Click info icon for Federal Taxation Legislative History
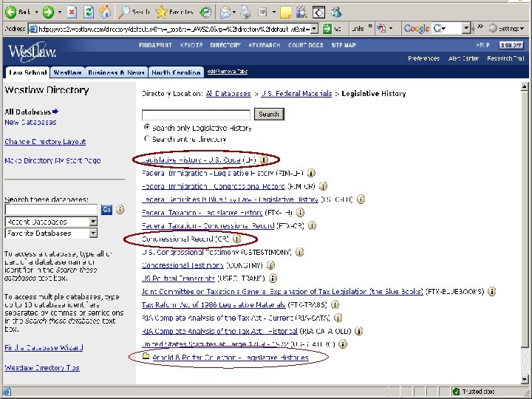This screenshot has height=399, width=532. tap(300, 213)
